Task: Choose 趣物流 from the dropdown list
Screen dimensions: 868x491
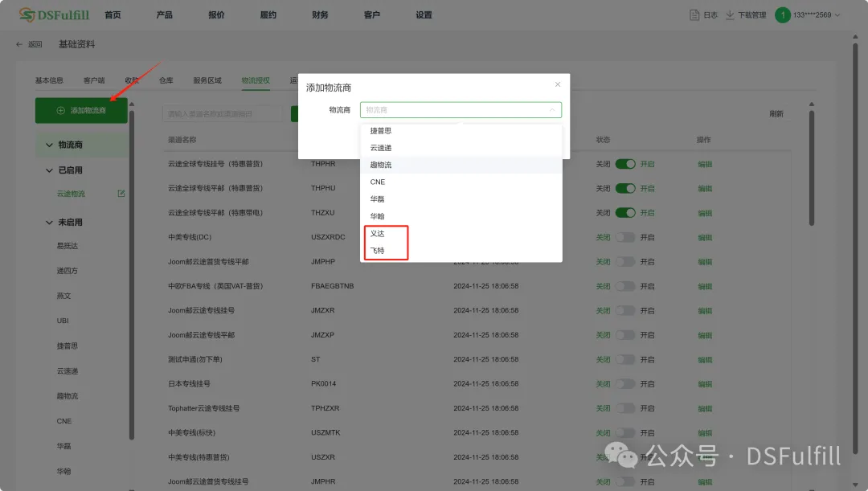Action: [461, 165]
